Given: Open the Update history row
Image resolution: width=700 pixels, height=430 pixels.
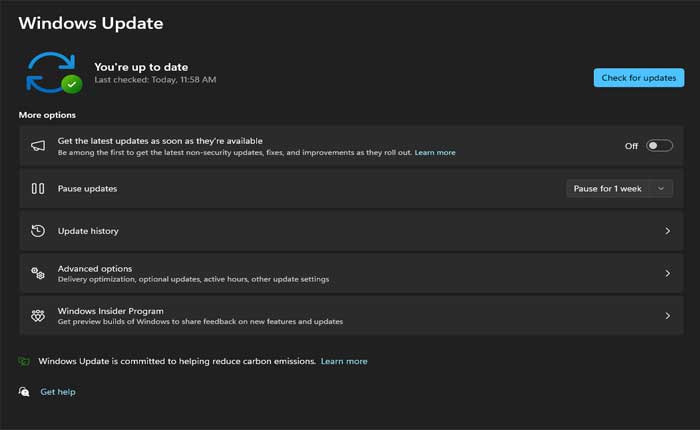Looking at the screenshot, I should (x=88, y=231).
